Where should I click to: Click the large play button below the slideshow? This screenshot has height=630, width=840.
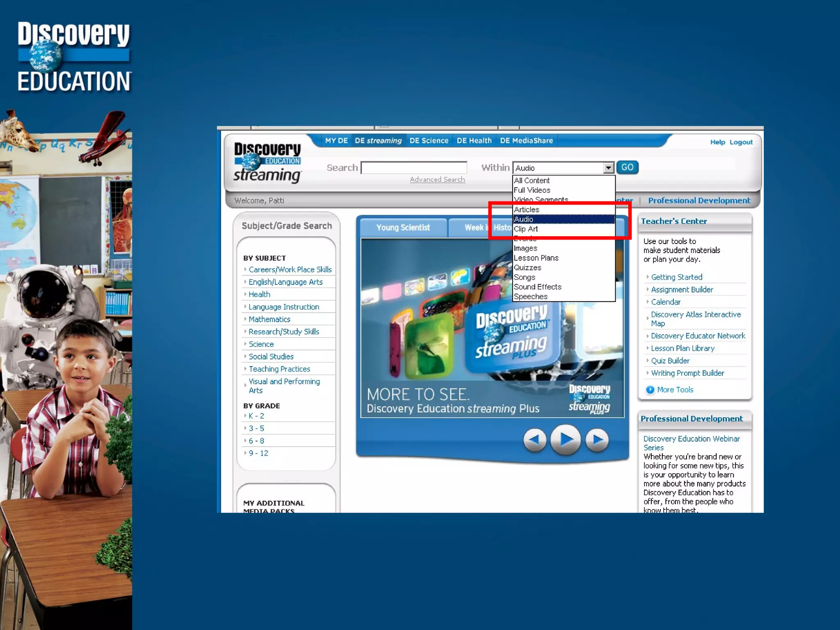565,440
